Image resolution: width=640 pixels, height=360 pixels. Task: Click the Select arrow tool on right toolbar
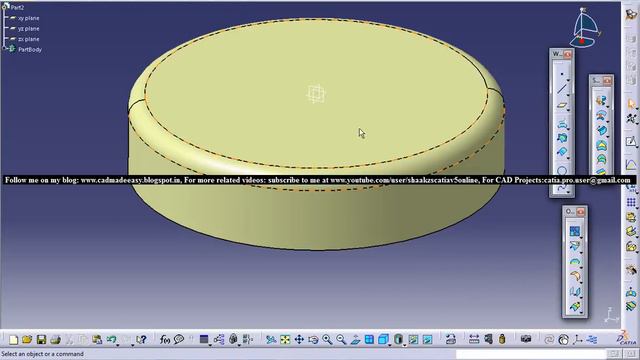pos(631,104)
